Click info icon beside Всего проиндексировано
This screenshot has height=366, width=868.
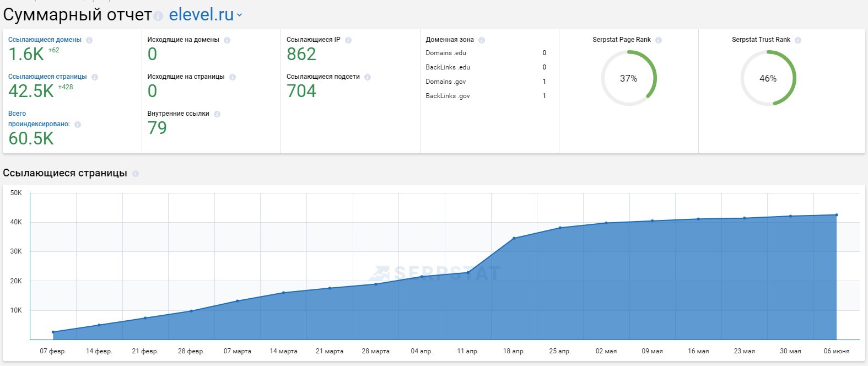78,125
